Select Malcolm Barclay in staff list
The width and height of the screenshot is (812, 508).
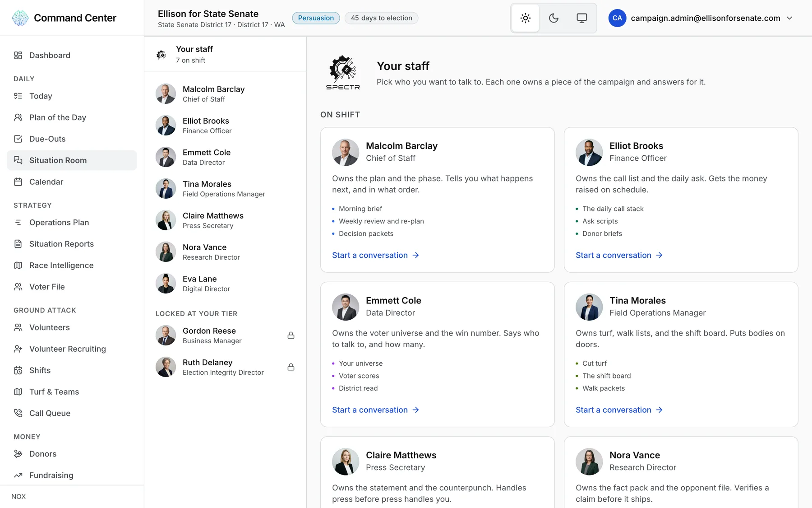pyautogui.click(x=225, y=94)
